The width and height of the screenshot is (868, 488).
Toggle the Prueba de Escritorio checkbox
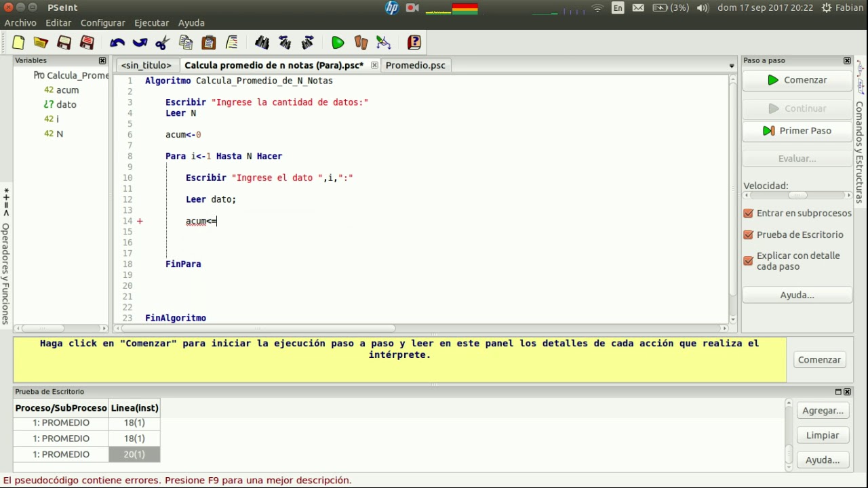coord(749,235)
